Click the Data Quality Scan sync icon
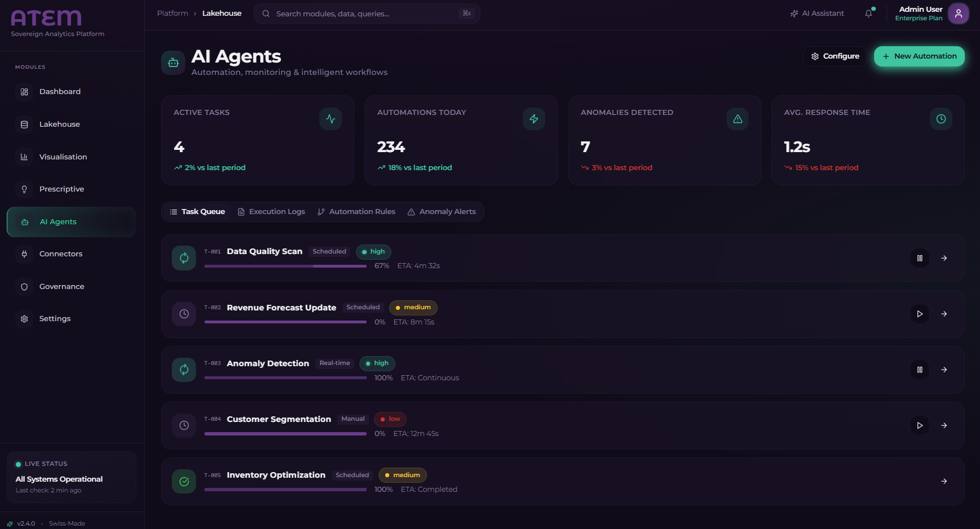Viewport: 980px width, 529px height. click(184, 258)
